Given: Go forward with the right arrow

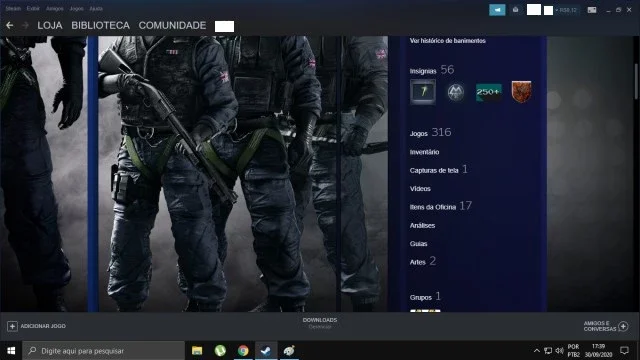Looking at the screenshot, I should pos(25,25).
